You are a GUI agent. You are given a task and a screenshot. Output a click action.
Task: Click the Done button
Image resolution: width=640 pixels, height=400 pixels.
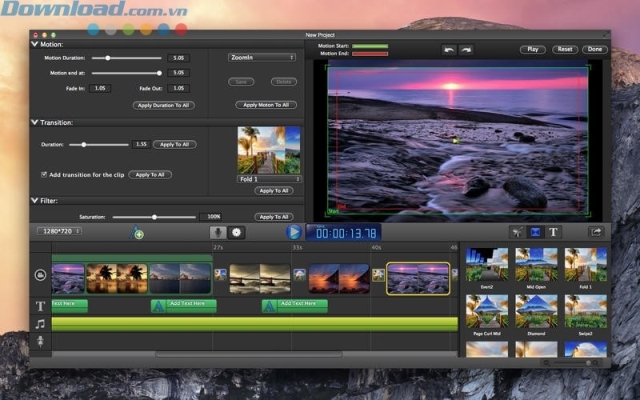(x=596, y=49)
